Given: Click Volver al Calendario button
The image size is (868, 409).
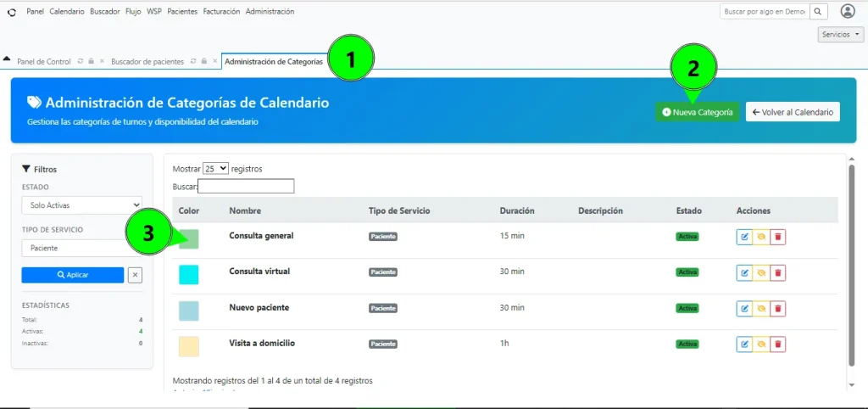Looking at the screenshot, I should (793, 112).
